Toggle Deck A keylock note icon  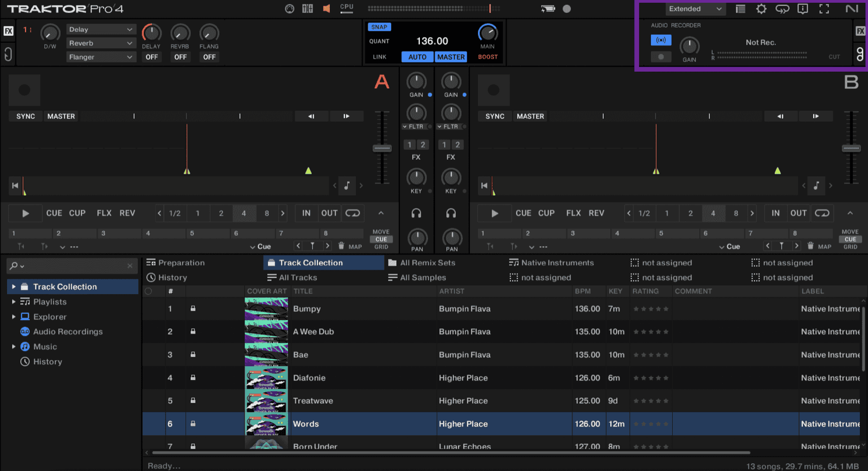tap(347, 186)
